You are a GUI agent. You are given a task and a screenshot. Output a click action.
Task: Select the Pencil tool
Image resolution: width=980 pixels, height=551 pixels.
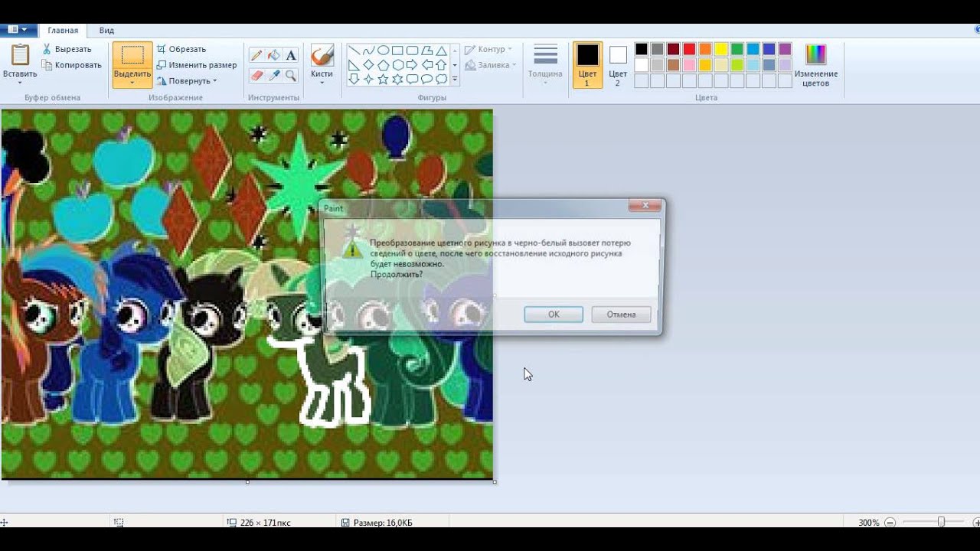pos(256,55)
